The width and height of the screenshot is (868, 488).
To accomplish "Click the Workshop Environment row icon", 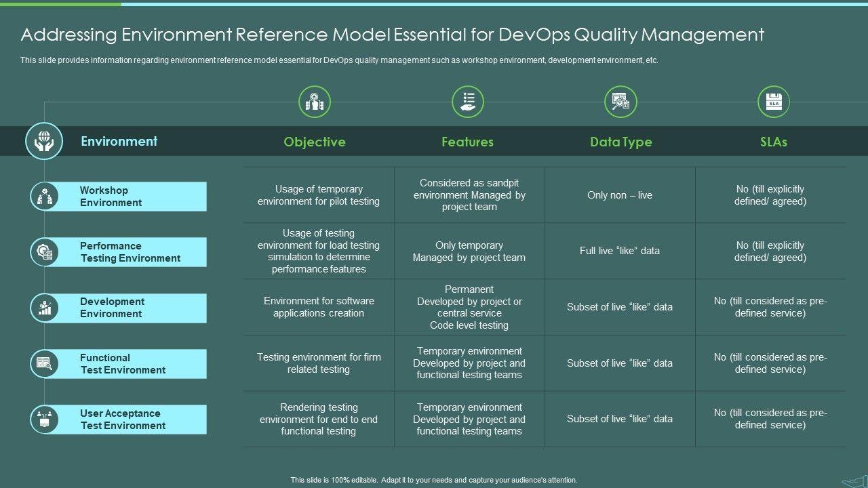I will pyautogui.click(x=45, y=197).
